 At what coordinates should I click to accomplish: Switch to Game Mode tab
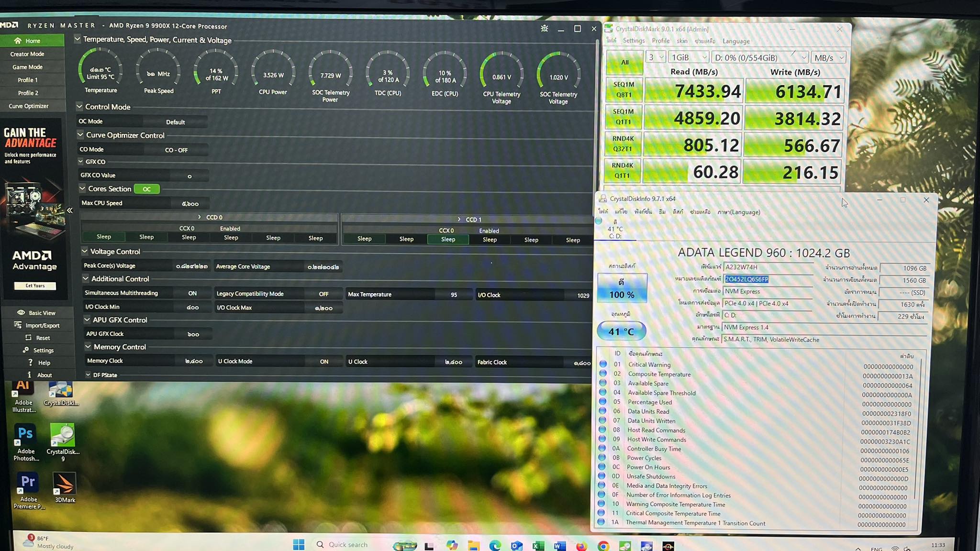(27, 67)
